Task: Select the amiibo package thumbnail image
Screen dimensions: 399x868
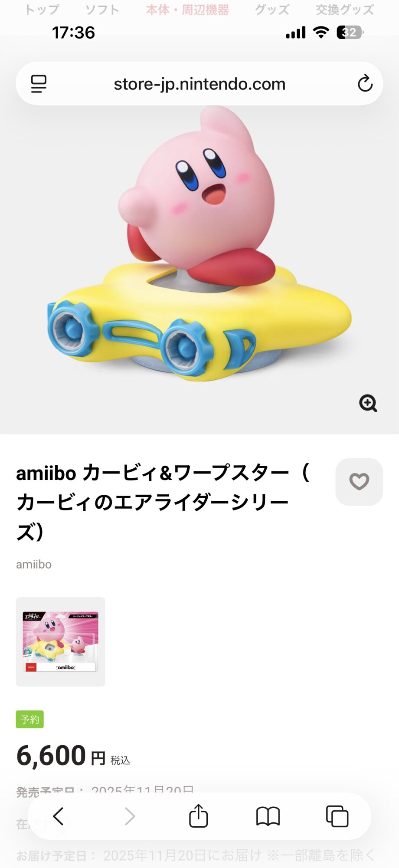Action: click(61, 642)
